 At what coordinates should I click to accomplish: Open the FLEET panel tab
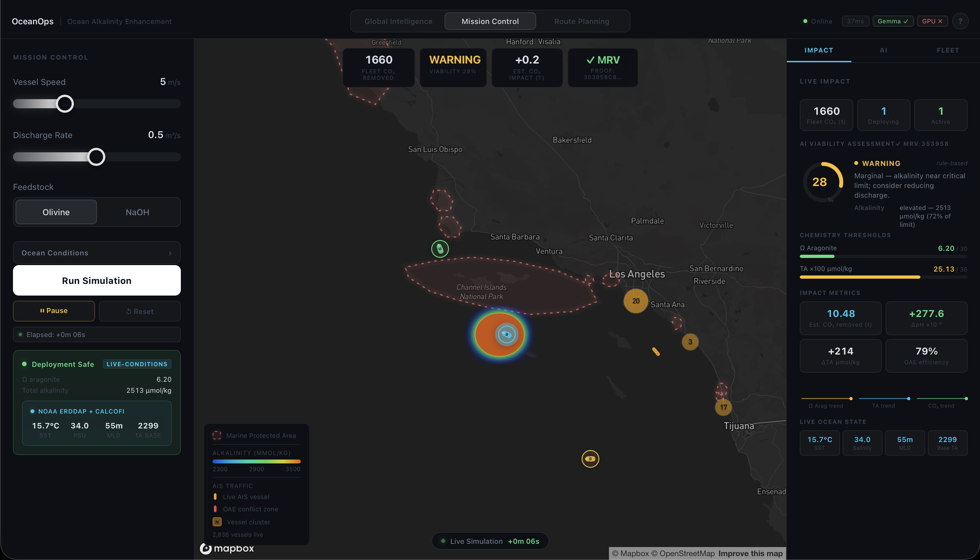947,50
